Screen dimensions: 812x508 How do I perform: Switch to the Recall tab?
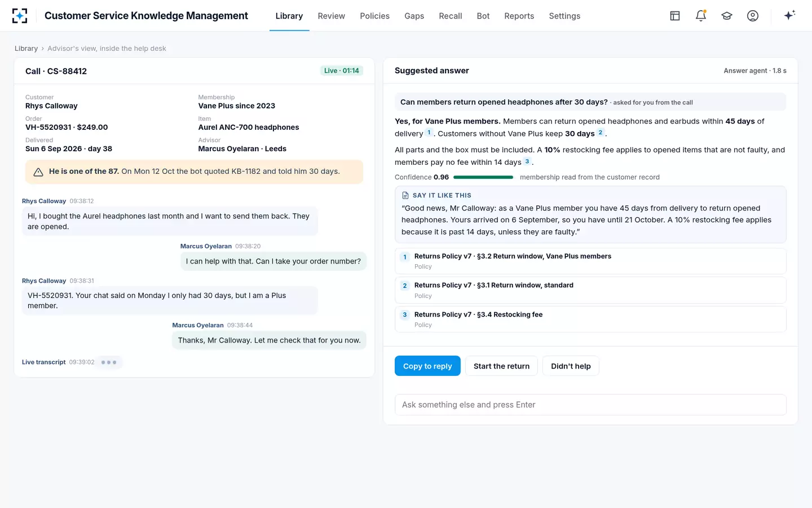coord(451,16)
